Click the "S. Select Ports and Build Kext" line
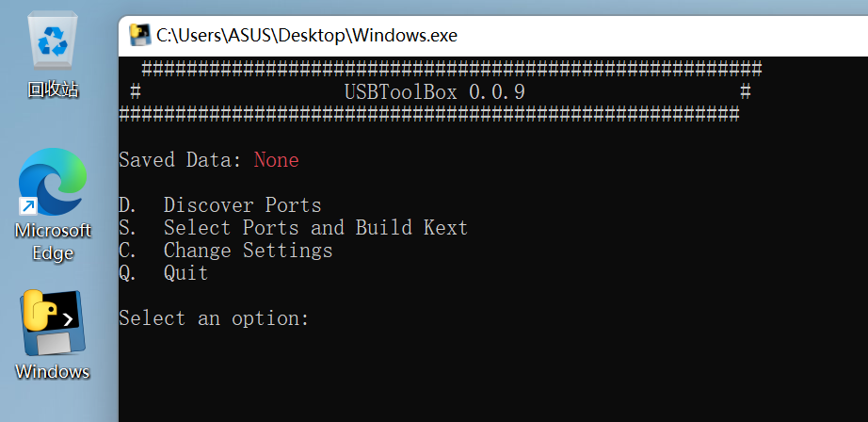This screenshot has height=422, width=868. tap(294, 228)
